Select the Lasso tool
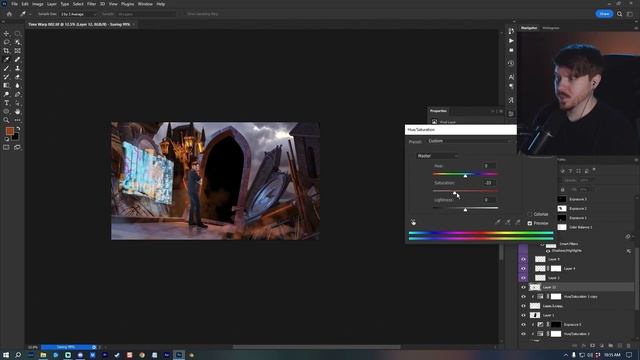This screenshot has height=360, width=640. pyautogui.click(x=6, y=42)
